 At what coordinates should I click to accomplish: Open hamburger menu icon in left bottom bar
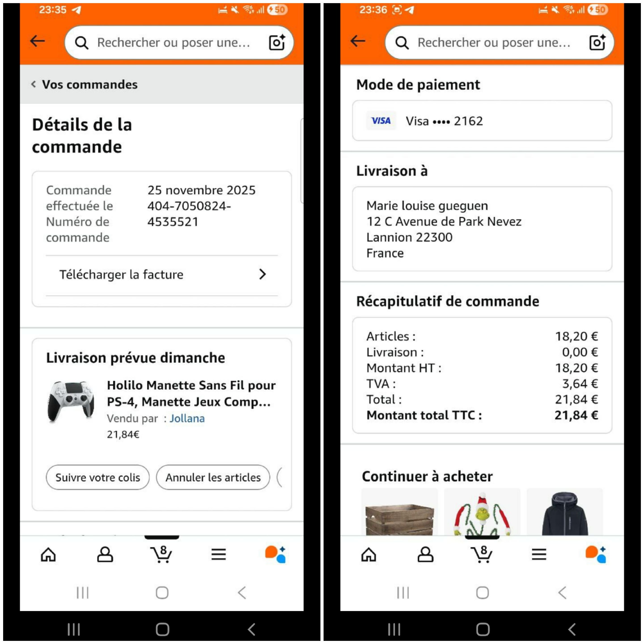tap(219, 554)
